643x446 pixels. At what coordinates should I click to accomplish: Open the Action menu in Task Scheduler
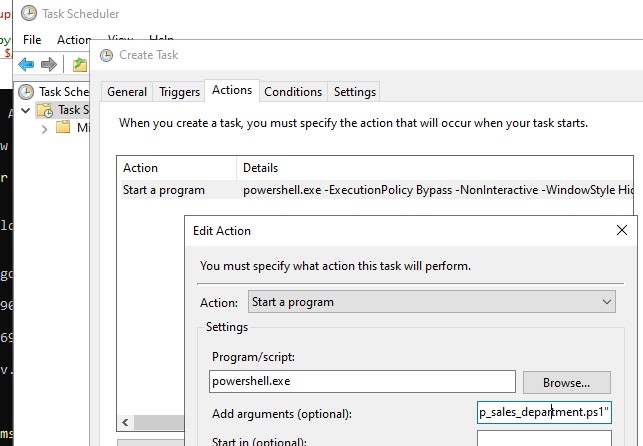point(74,40)
